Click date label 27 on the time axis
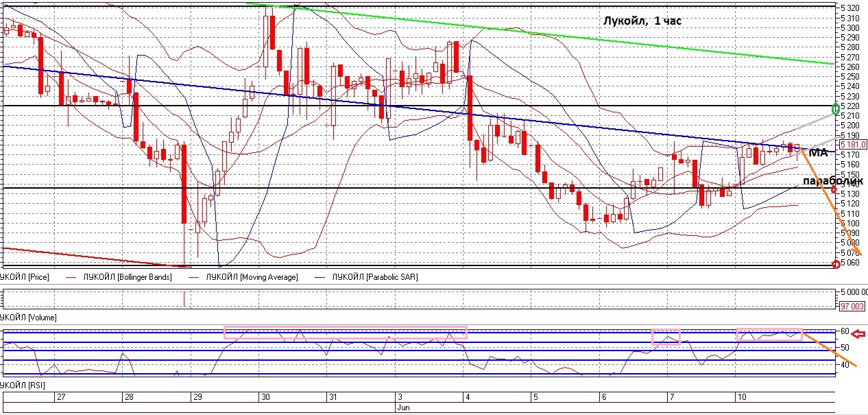Viewport: 868px width, 415px height. tap(61, 397)
